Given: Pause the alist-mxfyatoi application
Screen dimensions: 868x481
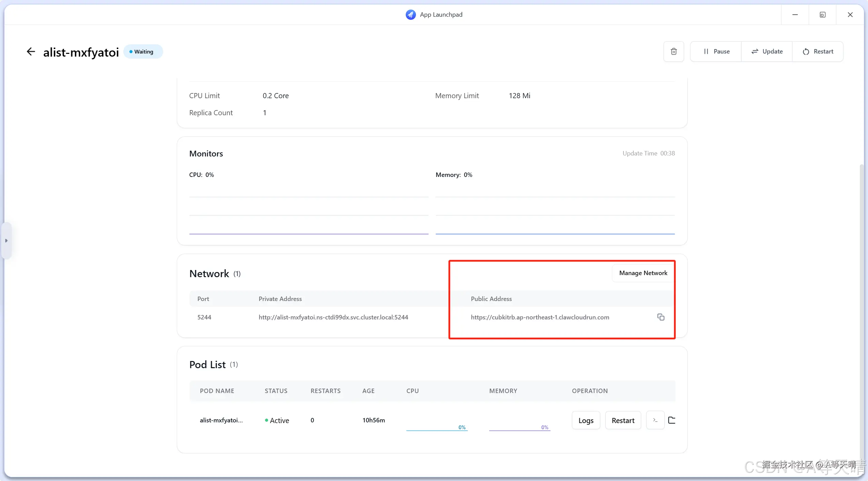Looking at the screenshot, I should pos(716,51).
